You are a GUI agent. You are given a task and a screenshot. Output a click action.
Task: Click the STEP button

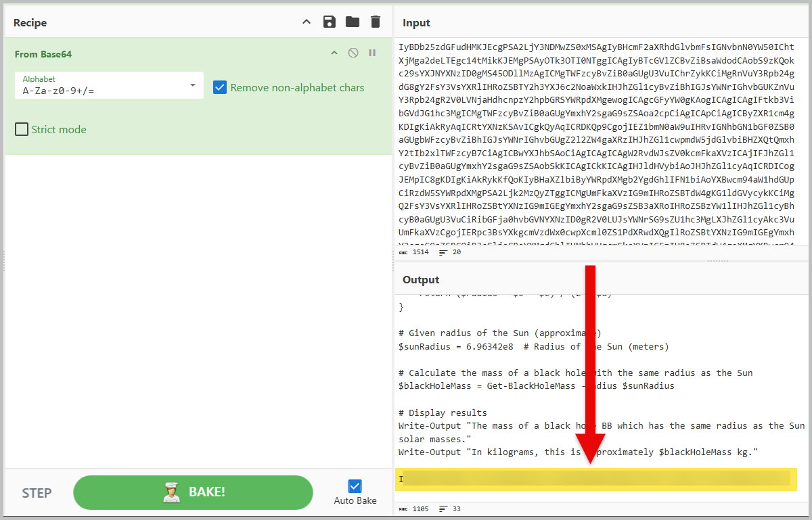[37, 493]
